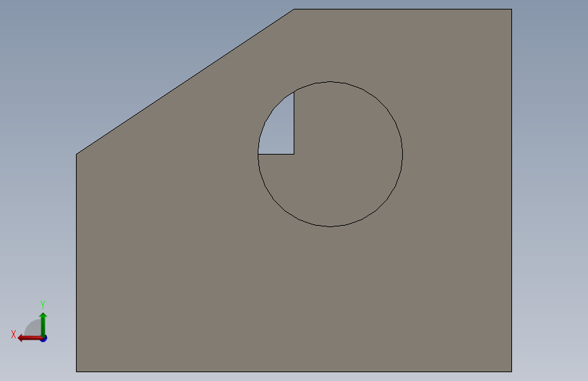
Task: Click the blue Z axis dot of triad
Action: click(x=44, y=338)
